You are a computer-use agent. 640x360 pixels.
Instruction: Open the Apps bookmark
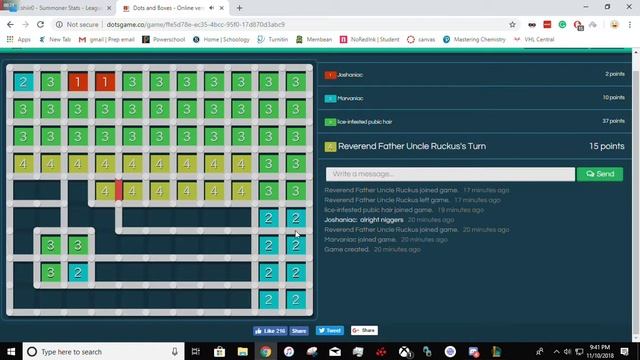[x=19, y=39]
